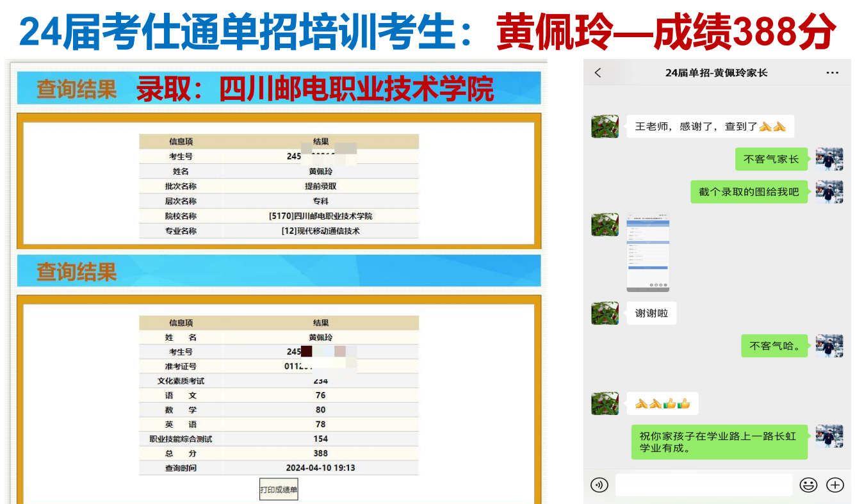Click the 层次名称 label cell

click(x=181, y=201)
